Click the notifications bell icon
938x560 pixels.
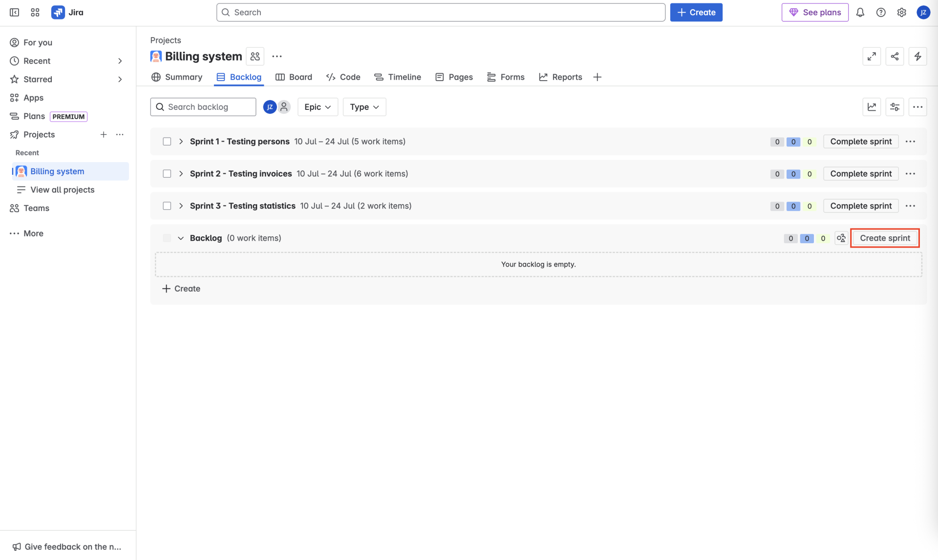coord(860,13)
